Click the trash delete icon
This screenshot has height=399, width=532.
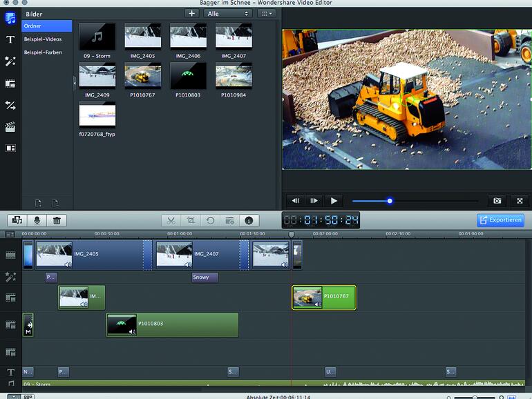[57, 220]
